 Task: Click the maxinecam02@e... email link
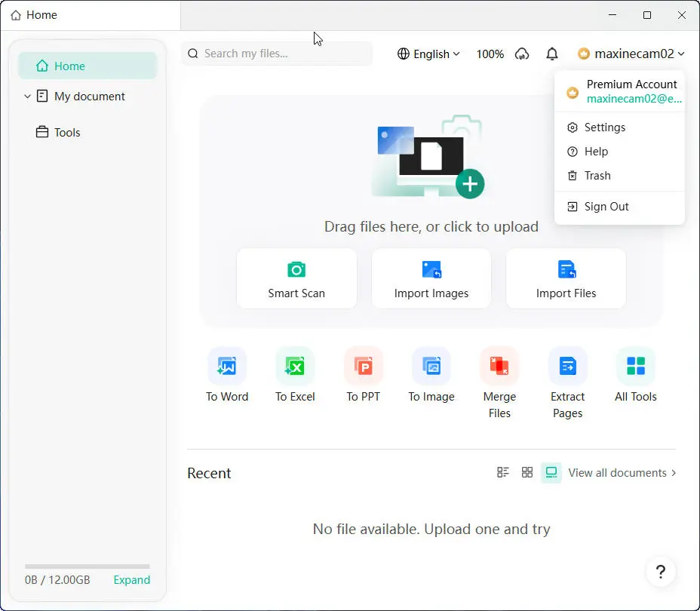coord(634,99)
